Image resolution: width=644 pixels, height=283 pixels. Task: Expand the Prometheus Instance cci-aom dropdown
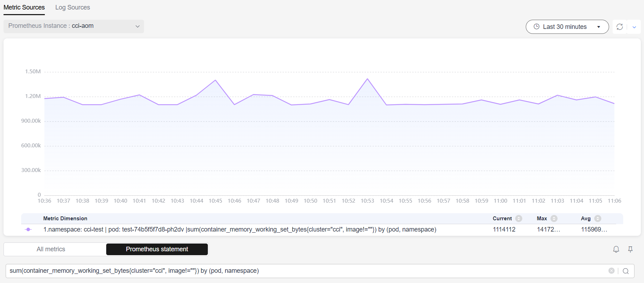pyautogui.click(x=74, y=26)
